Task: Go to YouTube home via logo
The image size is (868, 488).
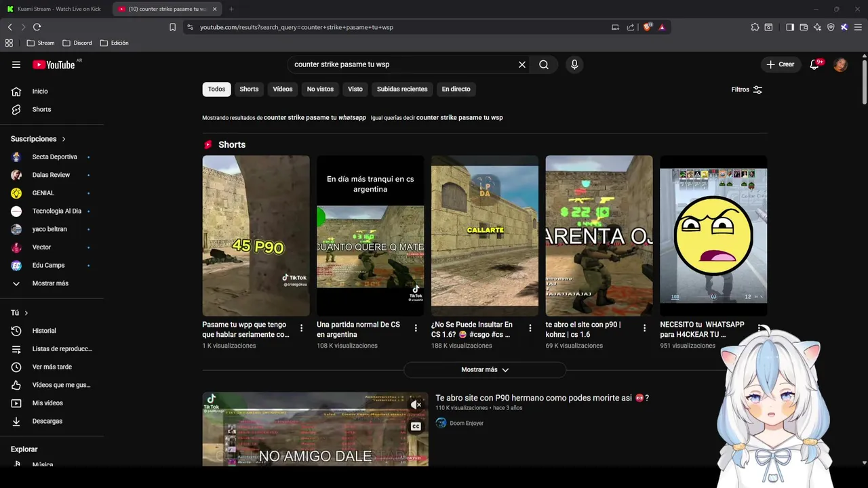Action: click(x=54, y=64)
